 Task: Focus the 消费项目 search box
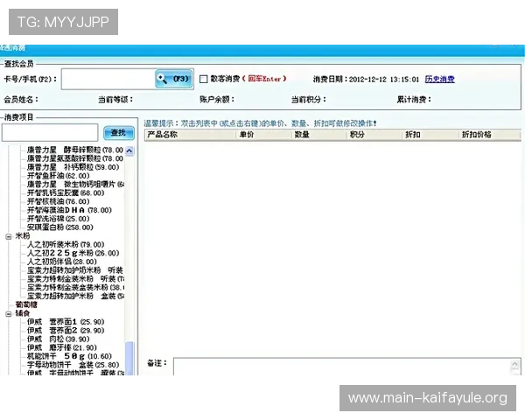tap(50, 133)
